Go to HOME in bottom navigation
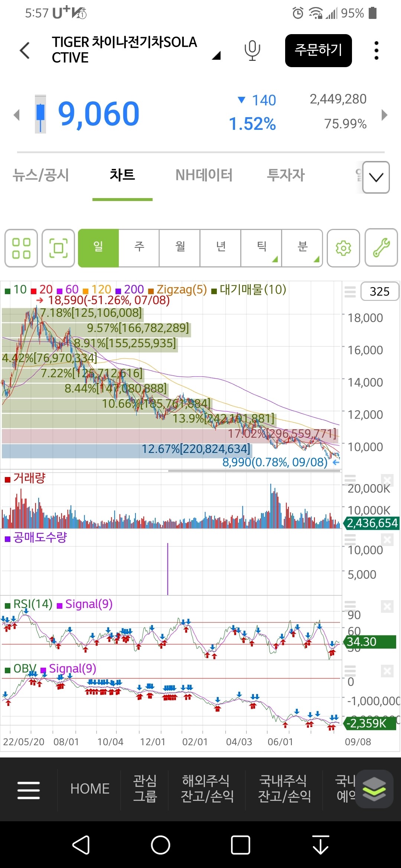401x868 pixels. click(x=90, y=789)
